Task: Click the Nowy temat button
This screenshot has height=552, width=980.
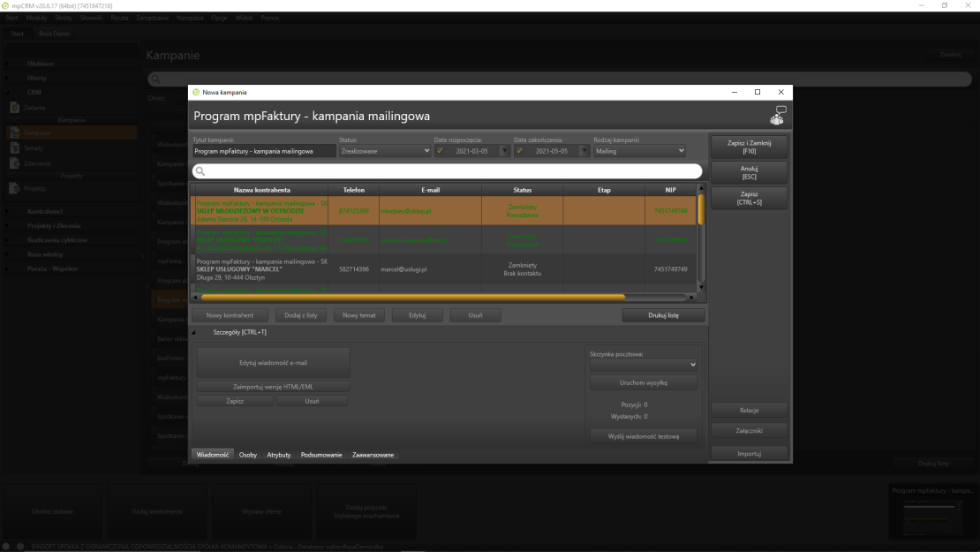Action: point(358,315)
